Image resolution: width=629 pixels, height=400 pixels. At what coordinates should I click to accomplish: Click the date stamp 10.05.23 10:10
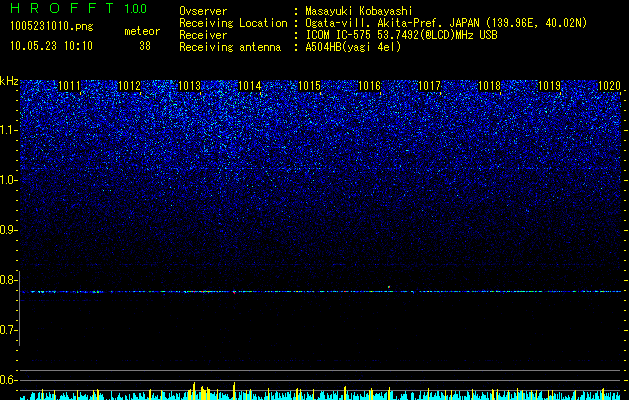[51, 46]
